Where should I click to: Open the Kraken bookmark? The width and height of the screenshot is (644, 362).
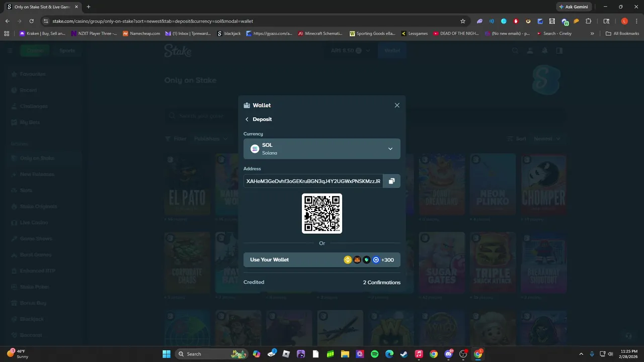coord(42,34)
